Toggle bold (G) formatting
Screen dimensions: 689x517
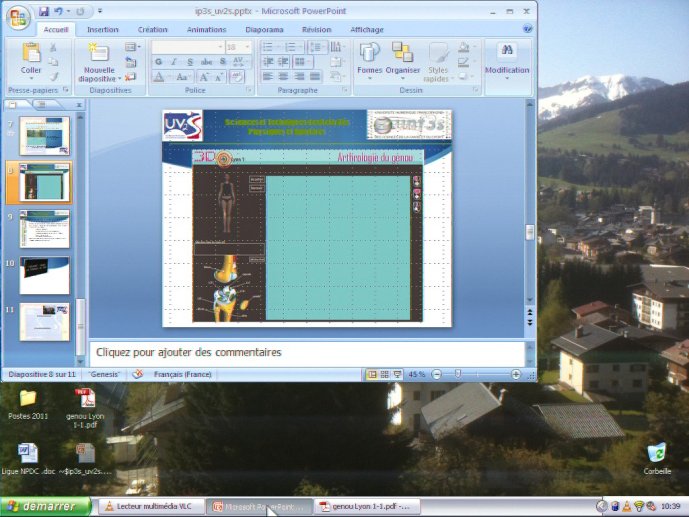point(159,62)
